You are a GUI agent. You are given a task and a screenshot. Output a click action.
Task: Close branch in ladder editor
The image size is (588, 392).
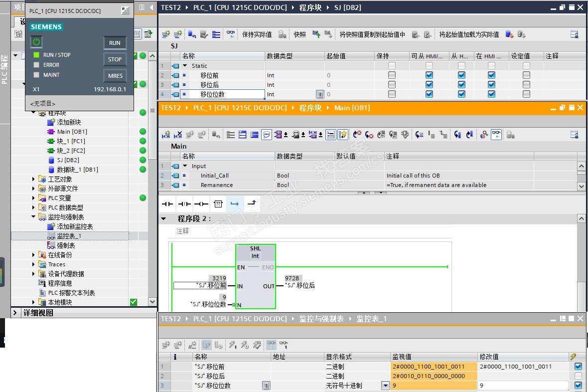coord(252,203)
